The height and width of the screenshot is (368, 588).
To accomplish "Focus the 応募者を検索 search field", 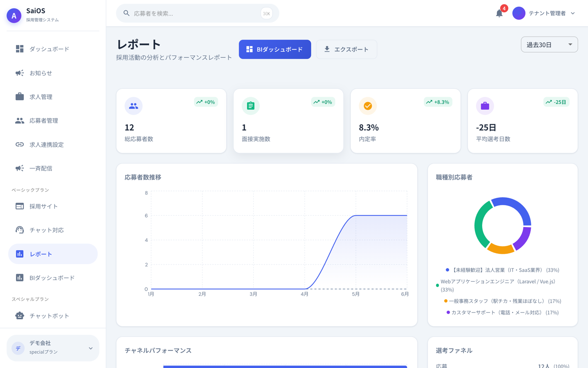I will [197, 13].
